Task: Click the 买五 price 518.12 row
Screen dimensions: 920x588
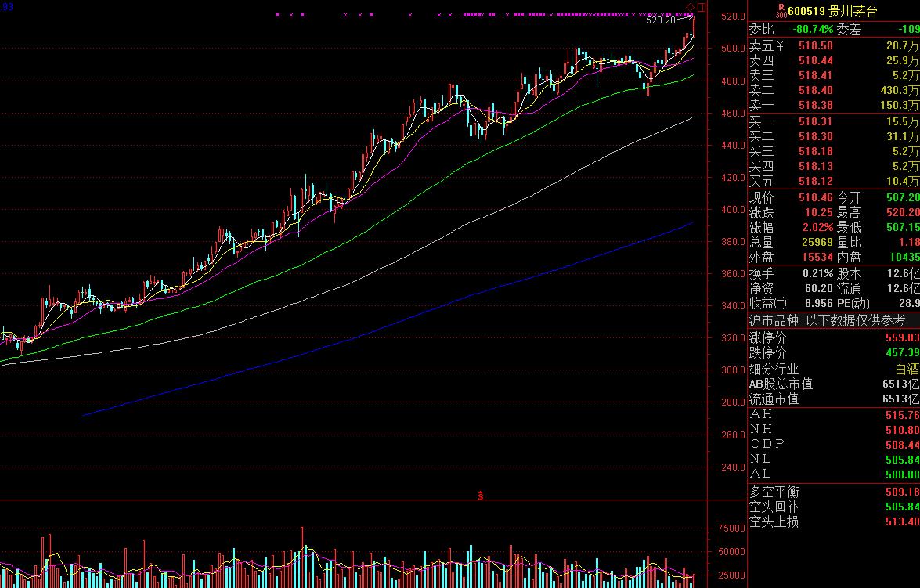Action: tap(815, 181)
